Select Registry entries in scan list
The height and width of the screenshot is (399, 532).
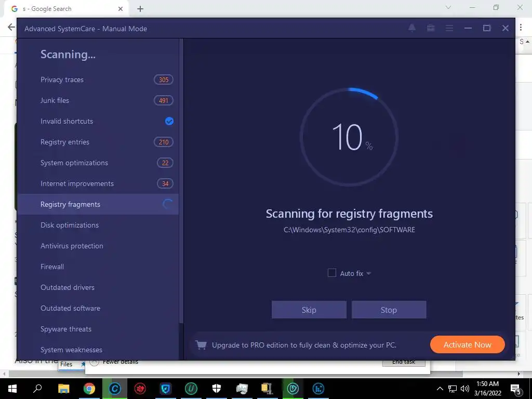tap(98, 142)
